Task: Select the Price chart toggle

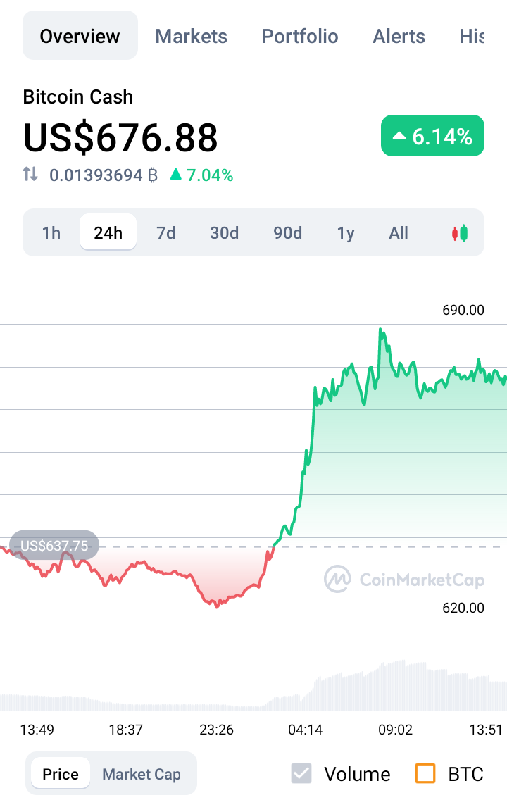Action: point(61,774)
